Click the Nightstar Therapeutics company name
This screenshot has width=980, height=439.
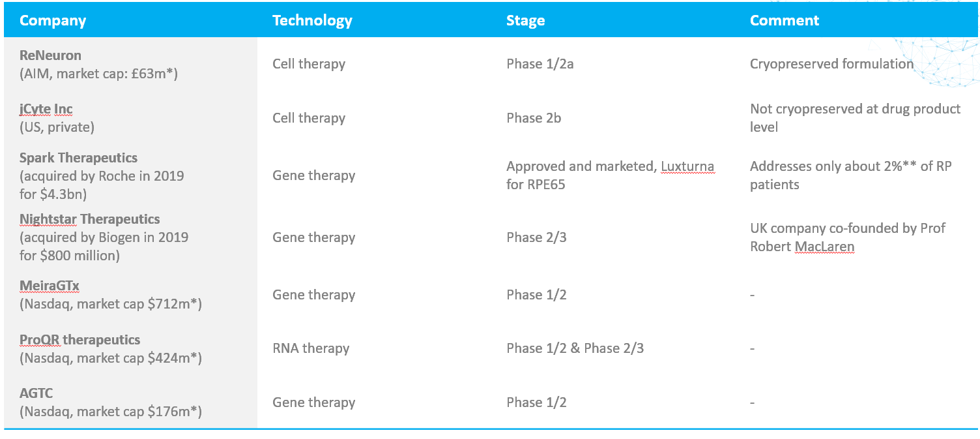[89, 219]
